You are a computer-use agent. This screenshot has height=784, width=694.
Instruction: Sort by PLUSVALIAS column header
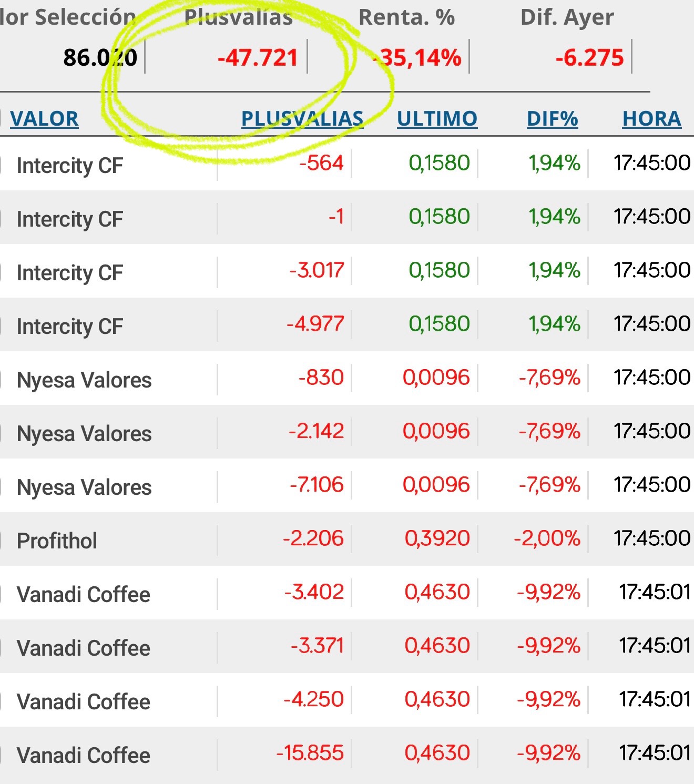point(302,119)
